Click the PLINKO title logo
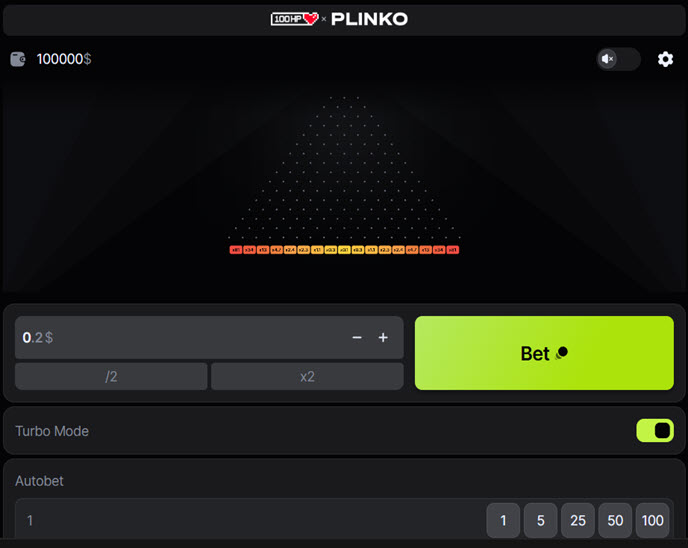This screenshot has height=548, width=688. click(x=369, y=19)
